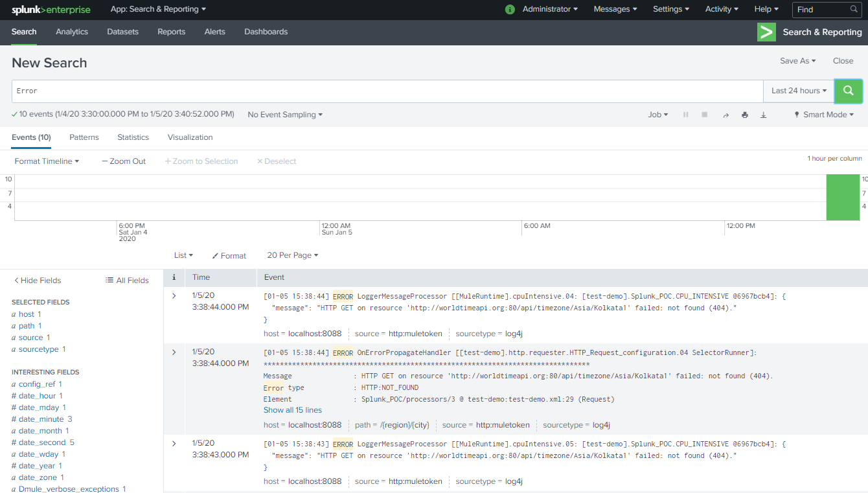Open the Smart Mode dropdown
The width and height of the screenshot is (868, 493).
(824, 115)
